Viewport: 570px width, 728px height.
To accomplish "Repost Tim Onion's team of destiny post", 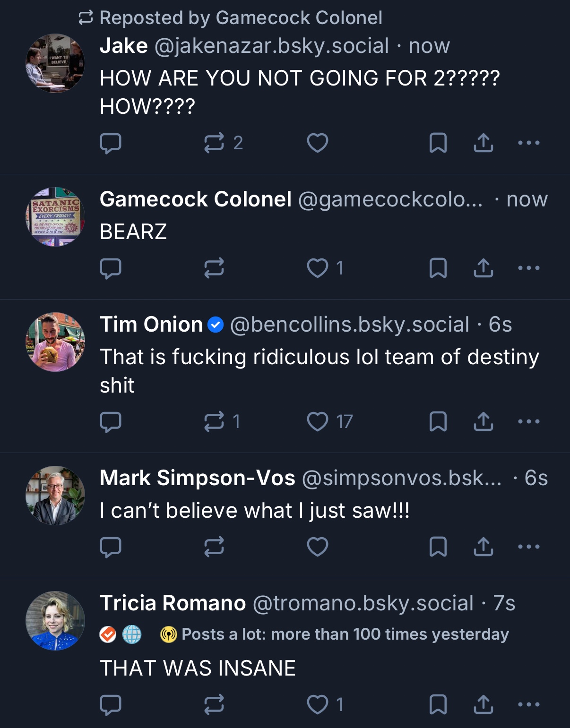I will pos(214,421).
